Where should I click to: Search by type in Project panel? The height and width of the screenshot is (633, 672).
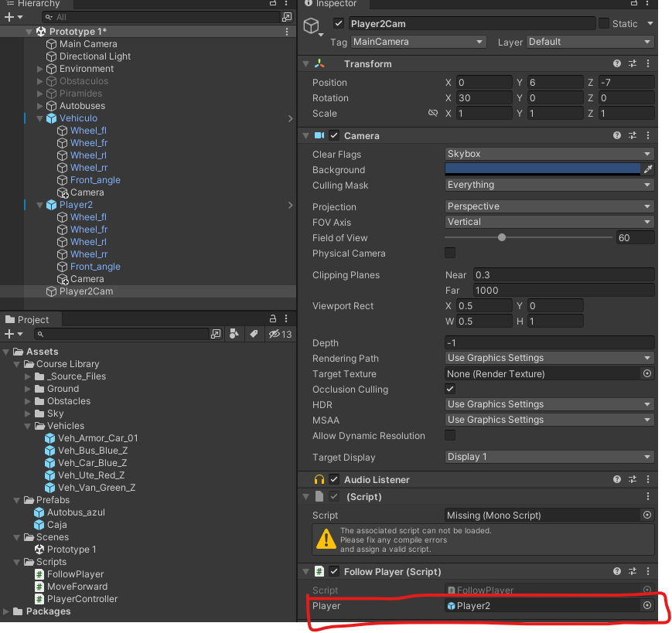234,334
